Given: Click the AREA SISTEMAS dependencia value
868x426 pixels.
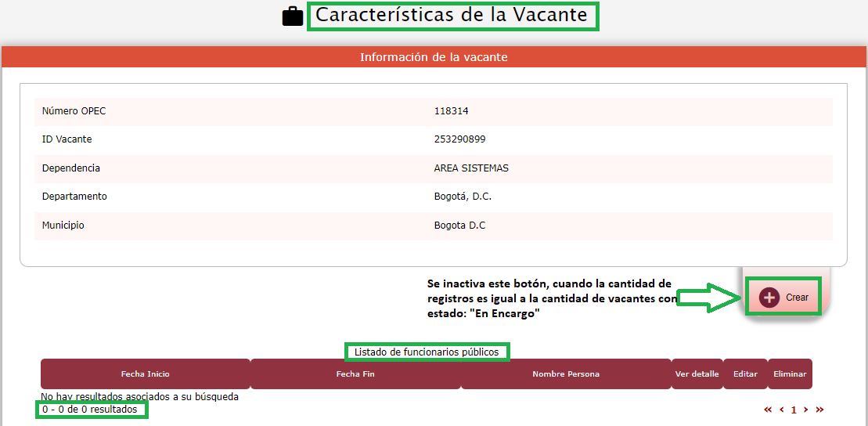Looking at the screenshot, I should 471,168.
